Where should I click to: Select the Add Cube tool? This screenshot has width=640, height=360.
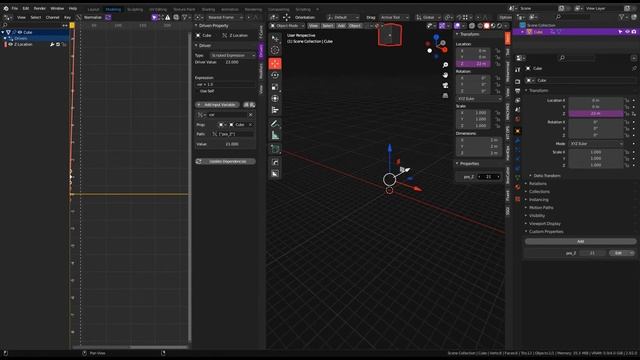(x=275, y=149)
